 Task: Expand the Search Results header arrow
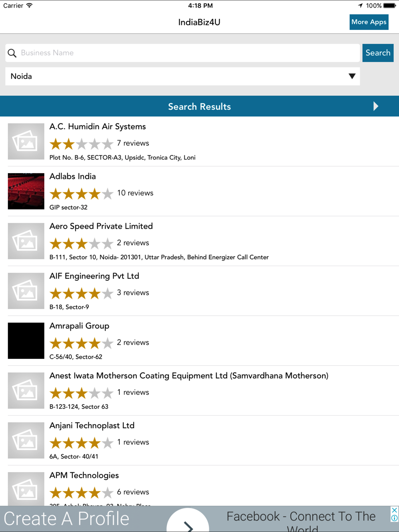click(375, 106)
